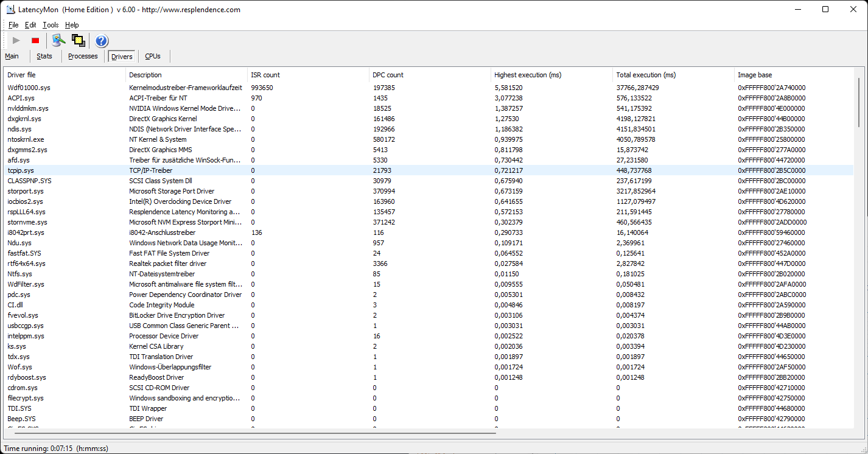Click the red Stop monitoring button
868x454 pixels.
[35, 41]
